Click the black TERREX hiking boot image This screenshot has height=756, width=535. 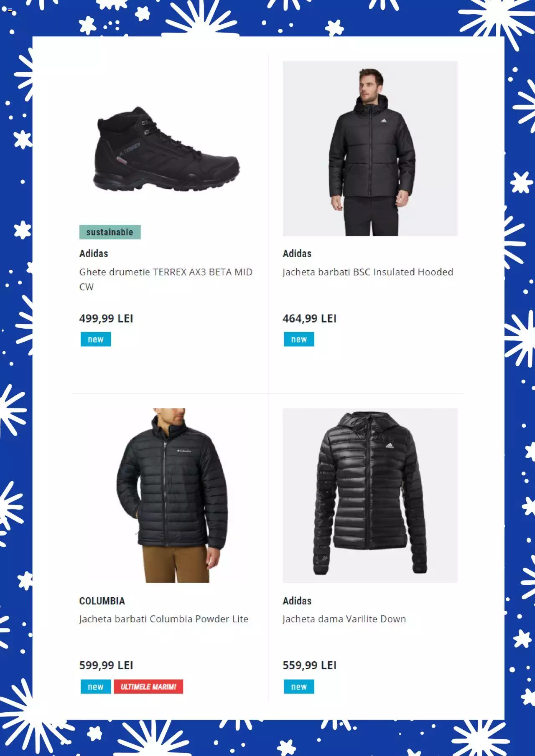(x=167, y=149)
